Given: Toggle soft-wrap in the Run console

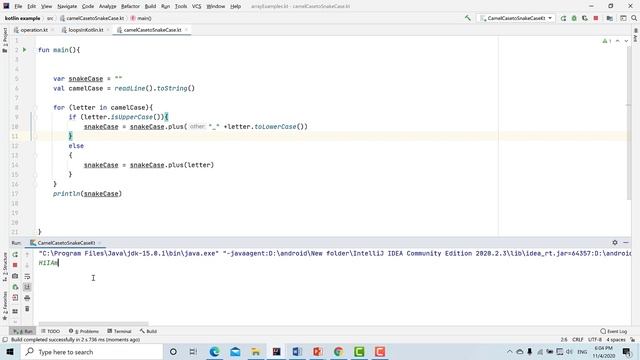Looking at the screenshot, I should (x=27, y=276).
